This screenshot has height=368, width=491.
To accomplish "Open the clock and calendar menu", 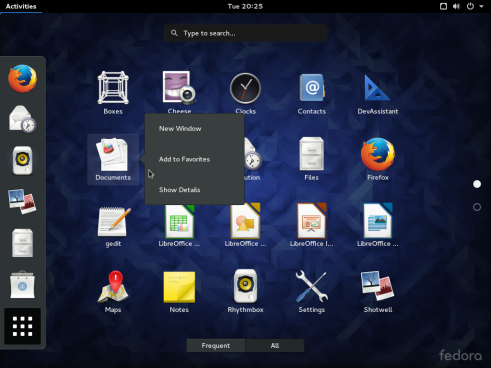I will tap(245, 6).
